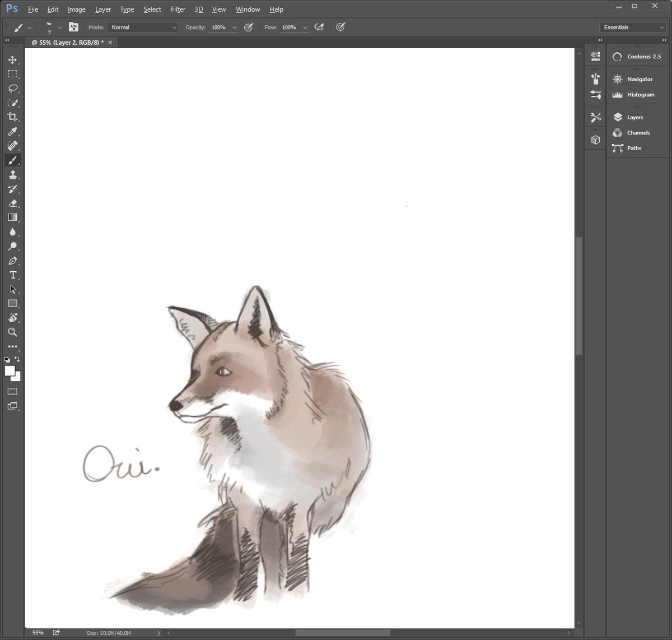Open the Histogram panel

coord(638,95)
